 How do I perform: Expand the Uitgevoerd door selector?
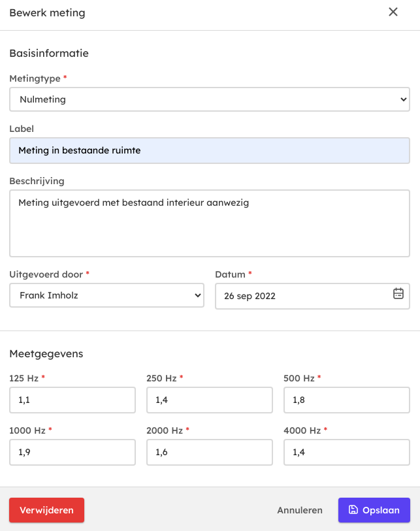(107, 295)
